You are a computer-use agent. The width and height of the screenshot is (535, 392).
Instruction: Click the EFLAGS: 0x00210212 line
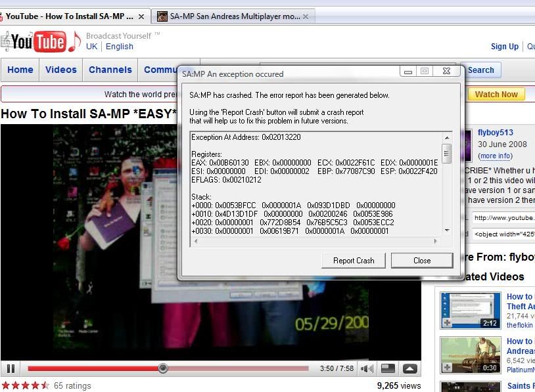(x=226, y=180)
